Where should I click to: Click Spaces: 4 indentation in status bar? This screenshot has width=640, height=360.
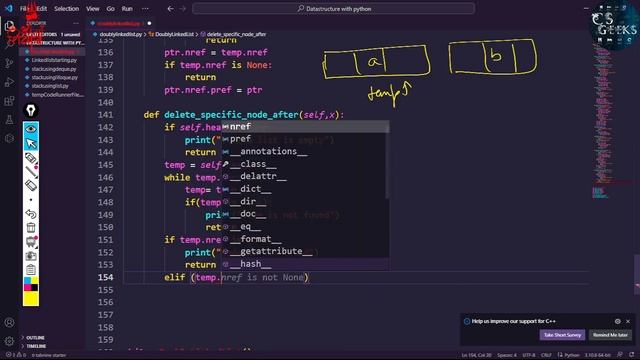pos(507,355)
